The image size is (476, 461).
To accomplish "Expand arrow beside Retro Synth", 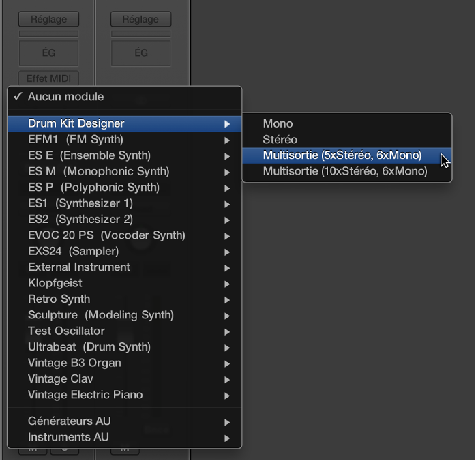I will [227, 300].
